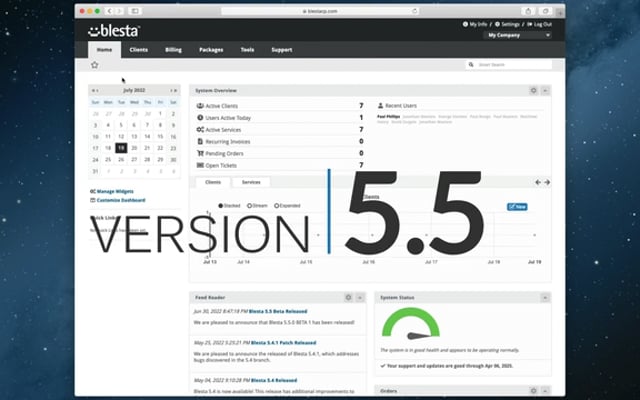Image resolution: width=640 pixels, height=400 pixels.
Task: Open System Overview gear settings
Action: pos(533,90)
